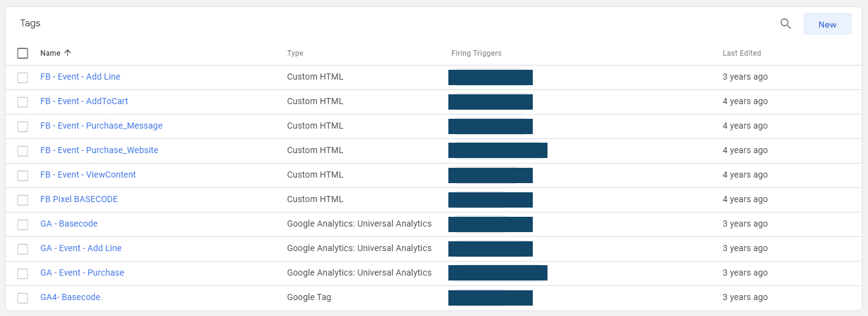868x316 pixels.
Task: Click the Firing Triggers column header
Action: pyautogui.click(x=476, y=53)
